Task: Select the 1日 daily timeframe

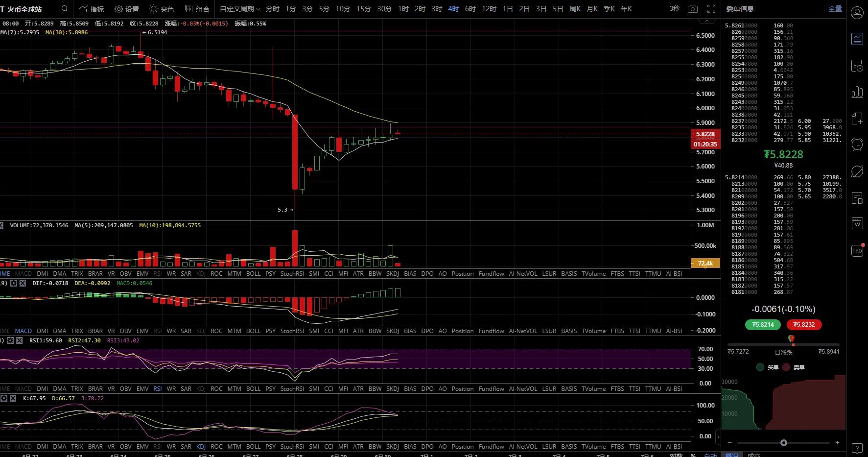Action: 508,9
